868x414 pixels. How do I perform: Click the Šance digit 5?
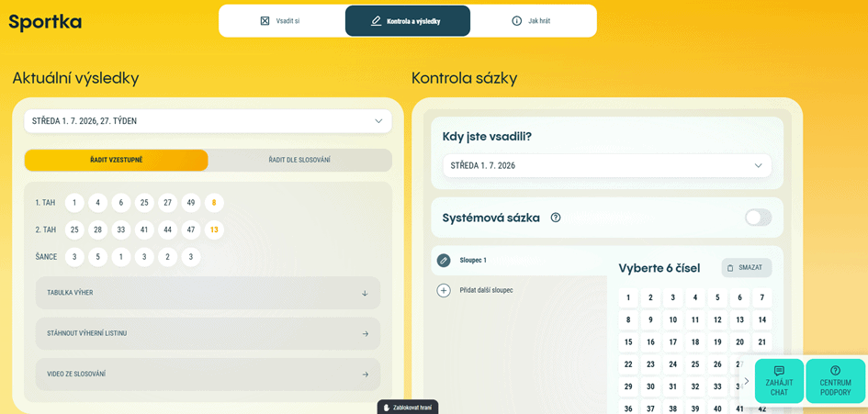click(98, 257)
